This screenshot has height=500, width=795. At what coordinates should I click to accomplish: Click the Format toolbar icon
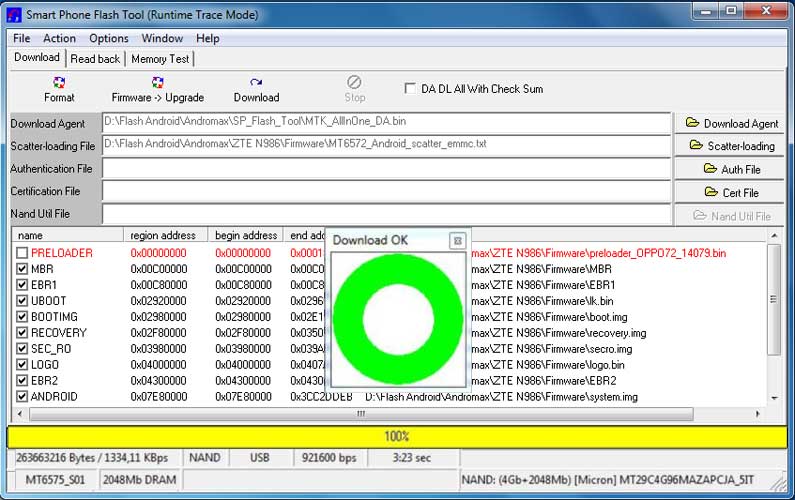59,82
